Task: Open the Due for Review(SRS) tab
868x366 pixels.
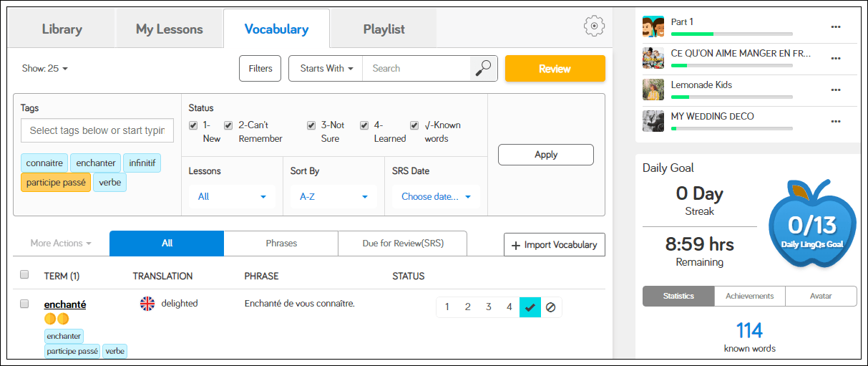Action: coord(402,244)
